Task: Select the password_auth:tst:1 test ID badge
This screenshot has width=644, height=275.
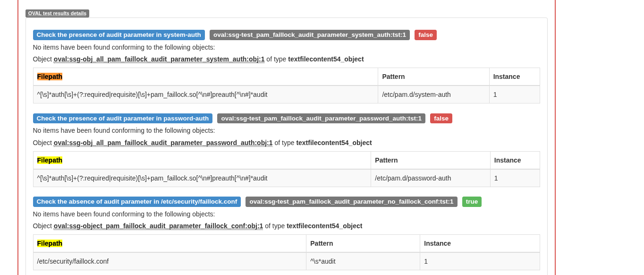Action: (321, 119)
